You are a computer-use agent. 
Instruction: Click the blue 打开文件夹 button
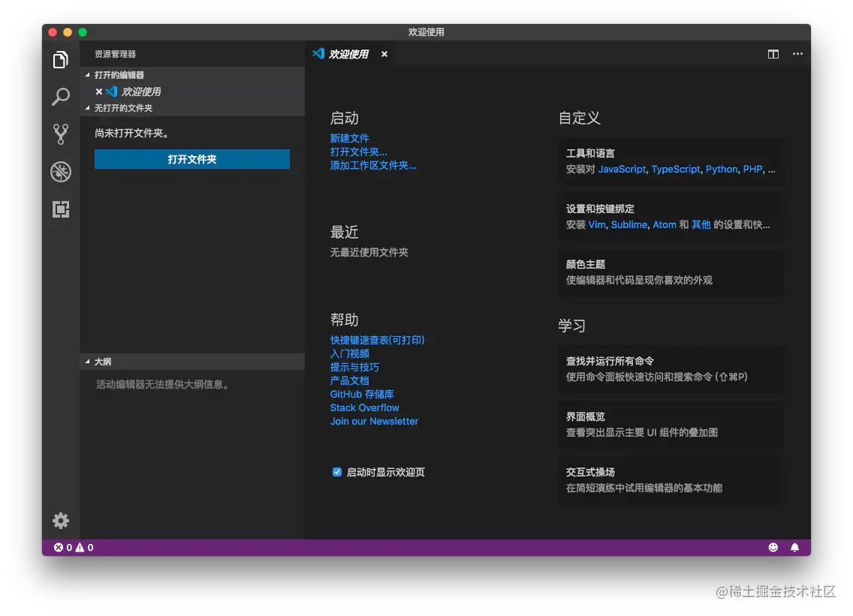click(x=191, y=159)
